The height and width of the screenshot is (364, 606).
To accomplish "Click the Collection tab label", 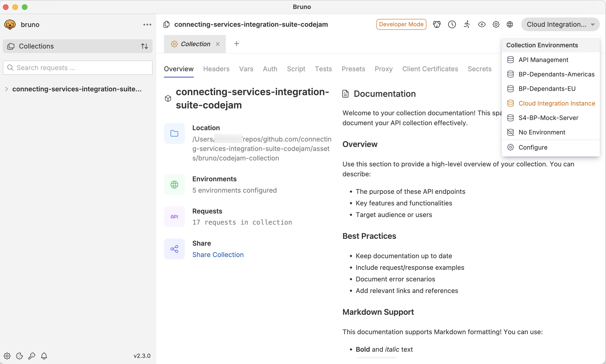I will (195, 44).
